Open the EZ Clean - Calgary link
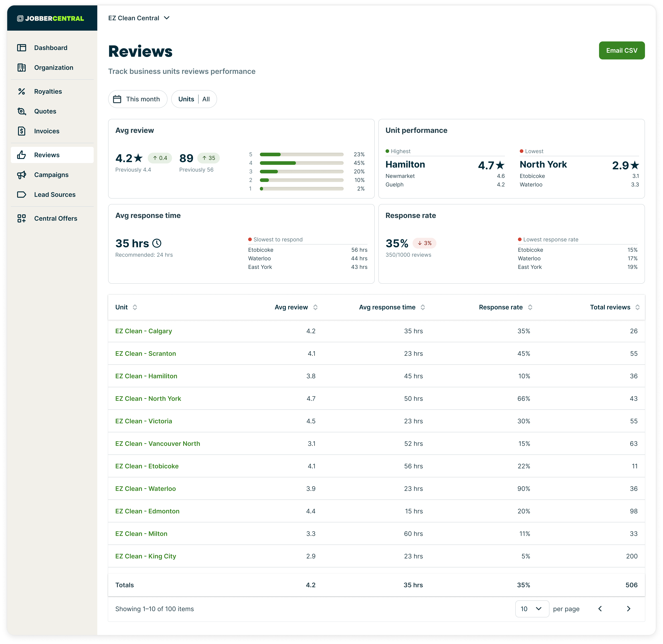 pyautogui.click(x=143, y=331)
